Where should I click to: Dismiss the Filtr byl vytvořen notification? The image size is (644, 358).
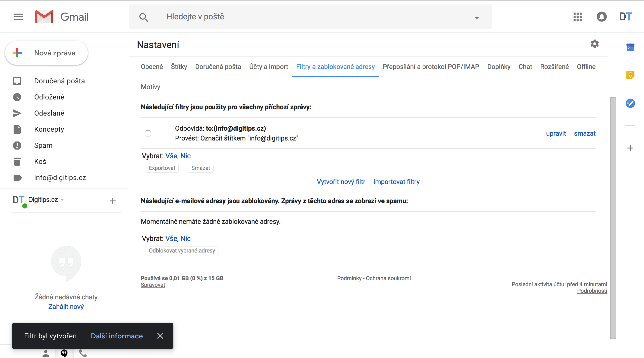[160, 336]
